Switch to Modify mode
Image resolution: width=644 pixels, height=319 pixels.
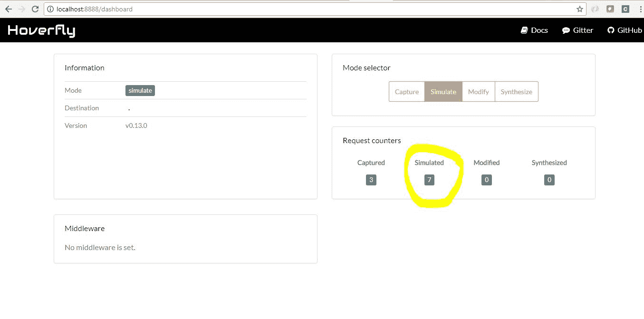[x=478, y=92]
